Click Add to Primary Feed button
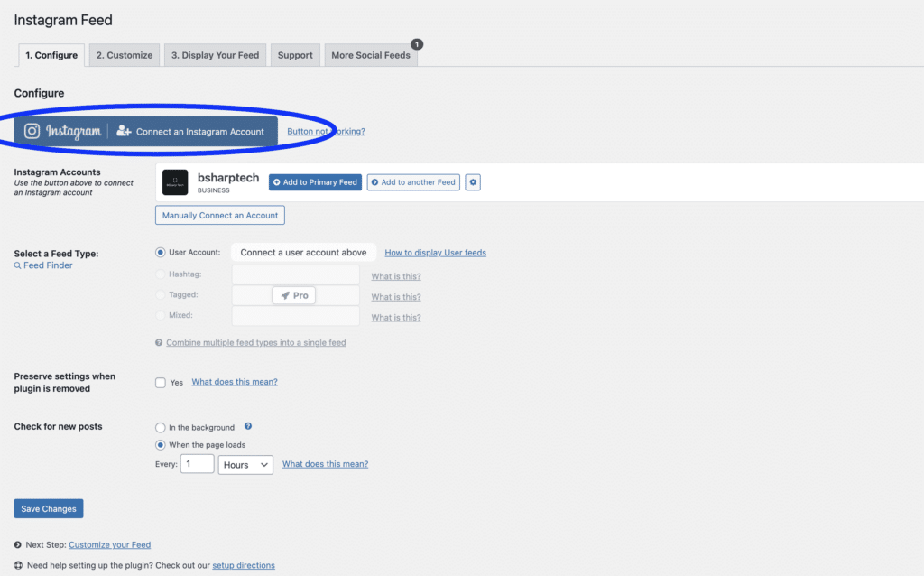The image size is (924, 576). (315, 182)
